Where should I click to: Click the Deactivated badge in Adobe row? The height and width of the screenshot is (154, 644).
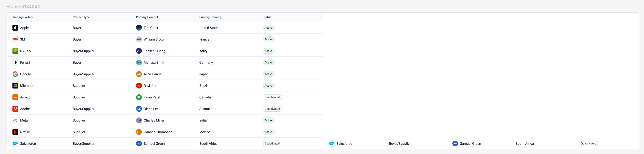(x=272, y=109)
